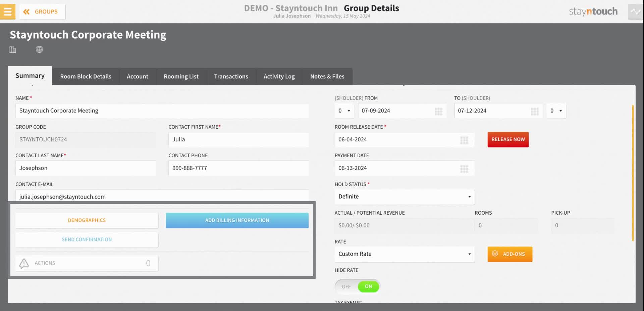Open calendar picker for Room Release Date
Viewport: 644px width, 311px height.
[x=464, y=140]
